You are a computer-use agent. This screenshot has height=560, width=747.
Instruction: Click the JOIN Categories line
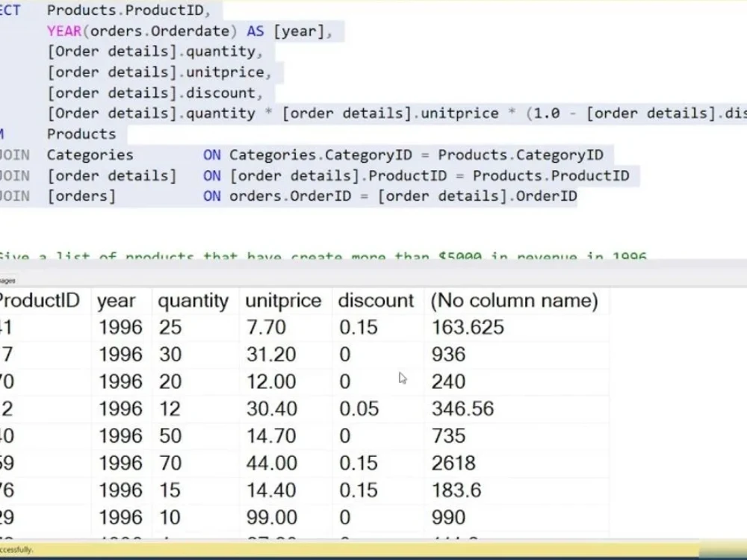pos(90,155)
